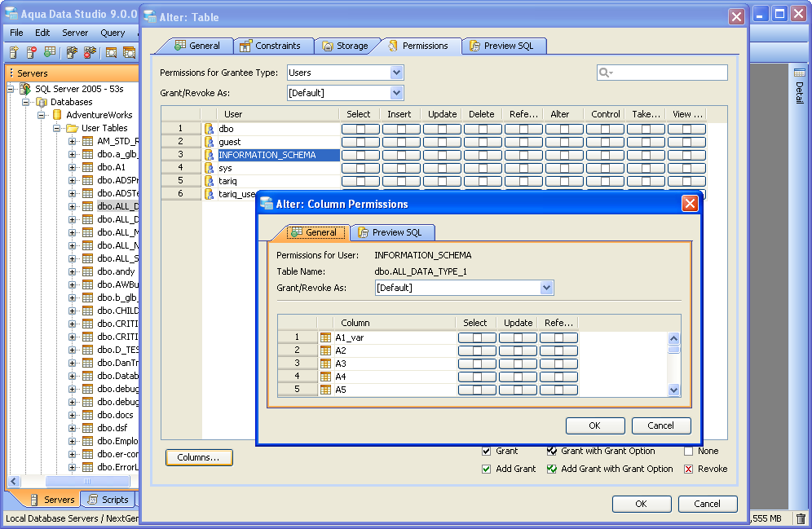Click the search magnifier icon in Permissions

pyautogui.click(x=605, y=73)
